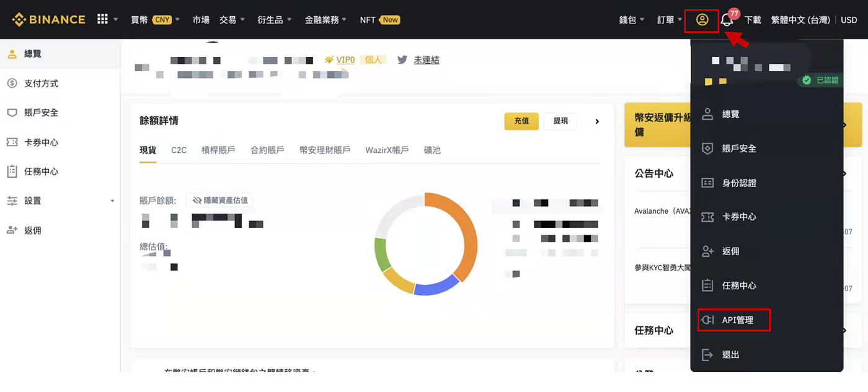Click the API管理 plug icon in dropdown
The image size is (868, 392).
[707, 320]
